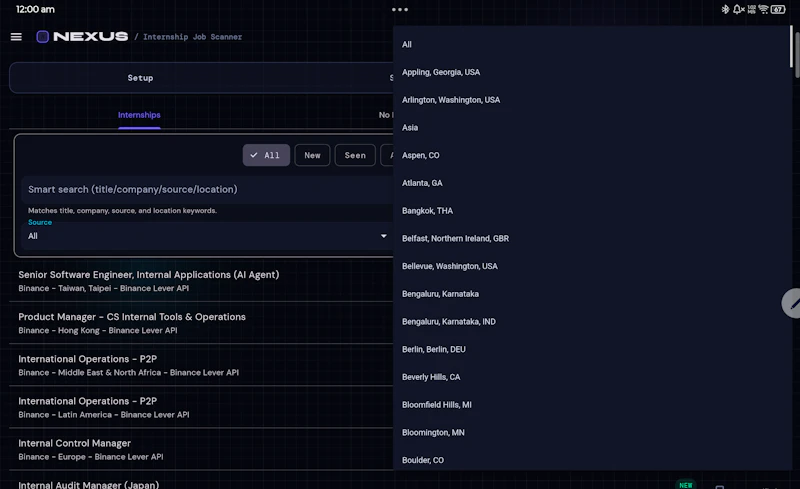Screen dimensions: 800x489
Task: Select the Seen filter chip
Action: tap(355, 155)
